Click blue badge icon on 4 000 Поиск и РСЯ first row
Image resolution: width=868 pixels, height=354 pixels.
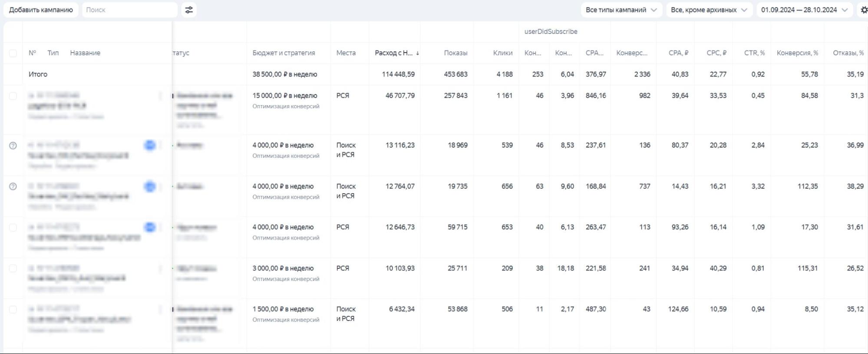150,146
